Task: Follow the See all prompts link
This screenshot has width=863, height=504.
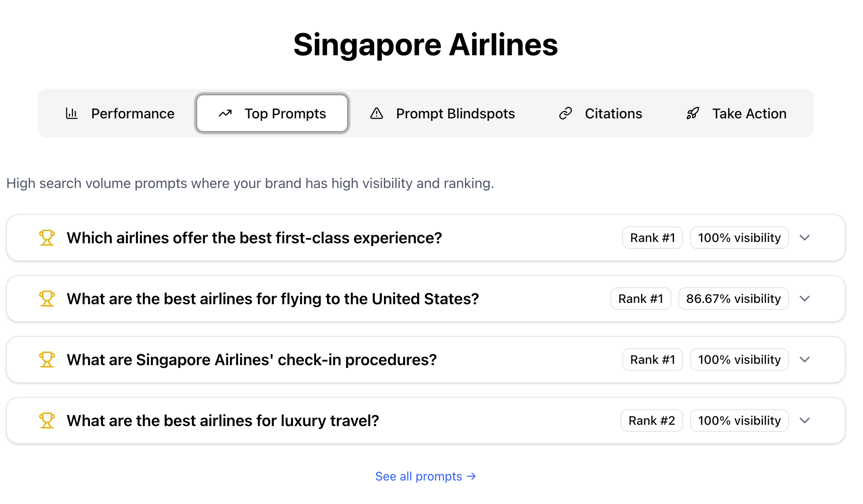Action: [425, 477]
